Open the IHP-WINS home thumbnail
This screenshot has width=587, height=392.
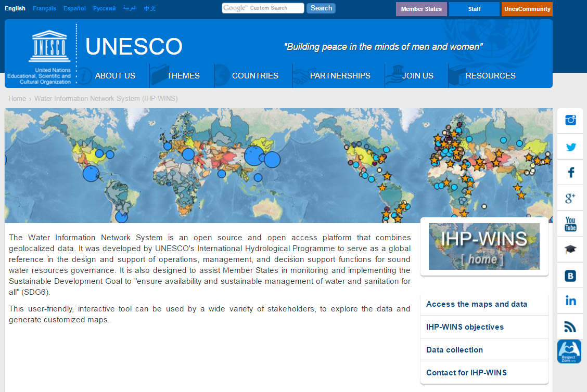point(484,246)
